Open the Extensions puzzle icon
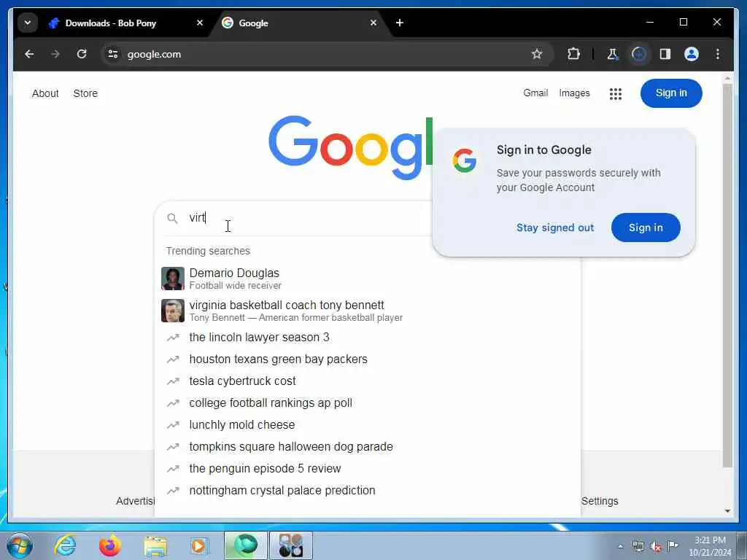This screenshot has width=747, height=560. [x=573, y=54]
